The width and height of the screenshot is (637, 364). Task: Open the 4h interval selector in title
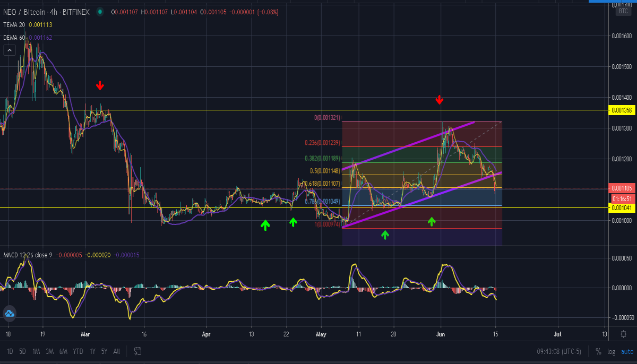tap(54, 12)
